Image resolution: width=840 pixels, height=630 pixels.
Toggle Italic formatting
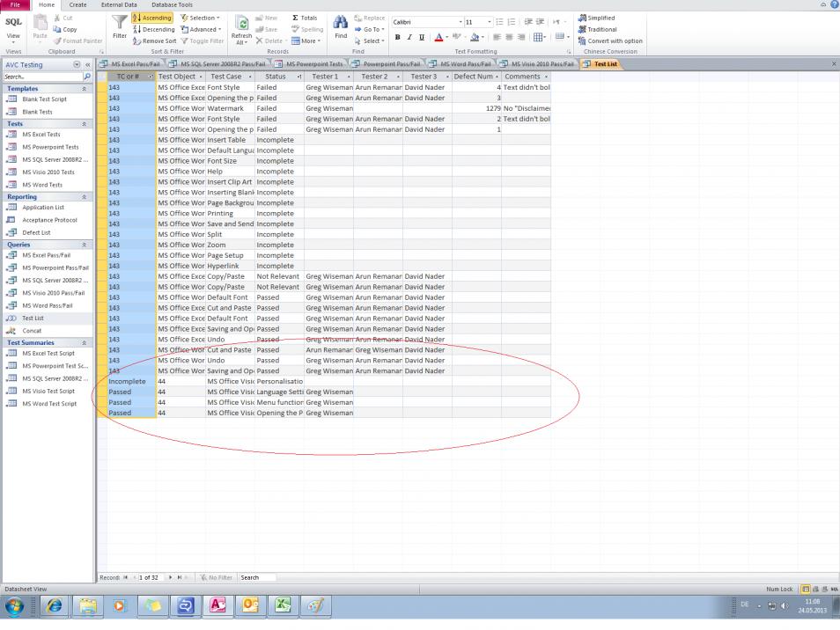pos(409,37)
